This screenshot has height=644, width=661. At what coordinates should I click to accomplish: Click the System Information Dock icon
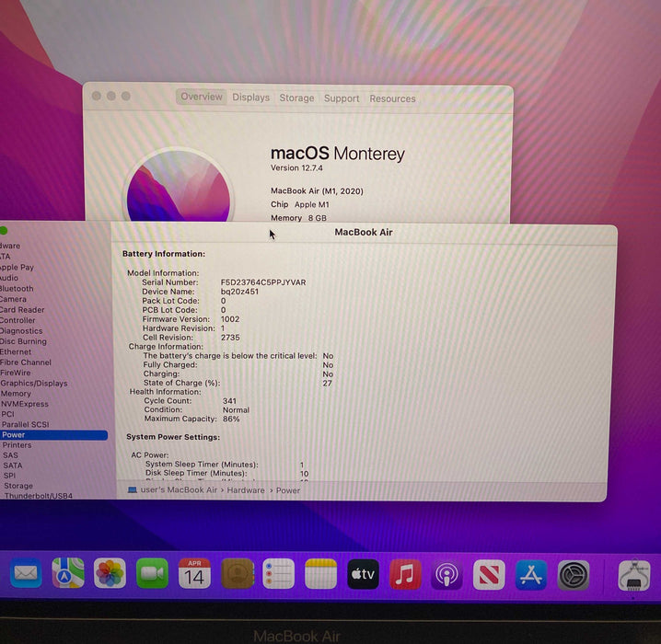(634, 575)
